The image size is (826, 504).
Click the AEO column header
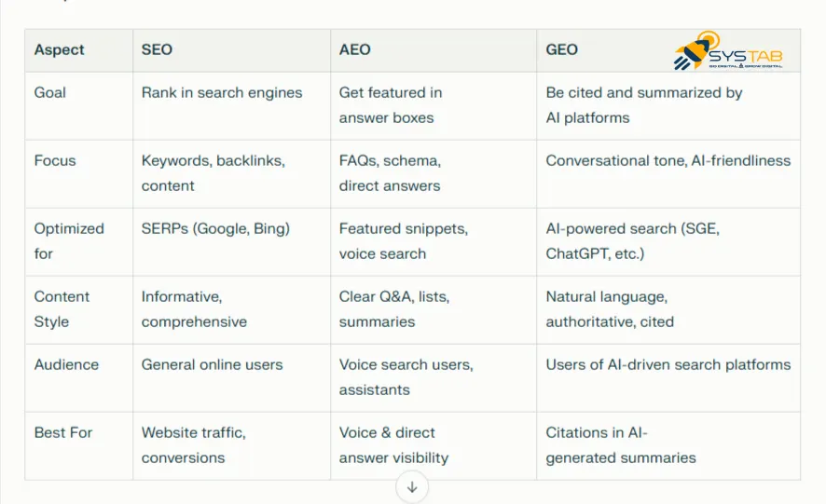(355, 49)
